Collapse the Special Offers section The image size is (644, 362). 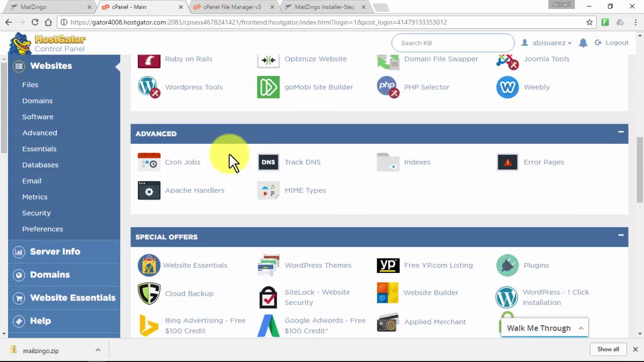[x=621, y=235]
